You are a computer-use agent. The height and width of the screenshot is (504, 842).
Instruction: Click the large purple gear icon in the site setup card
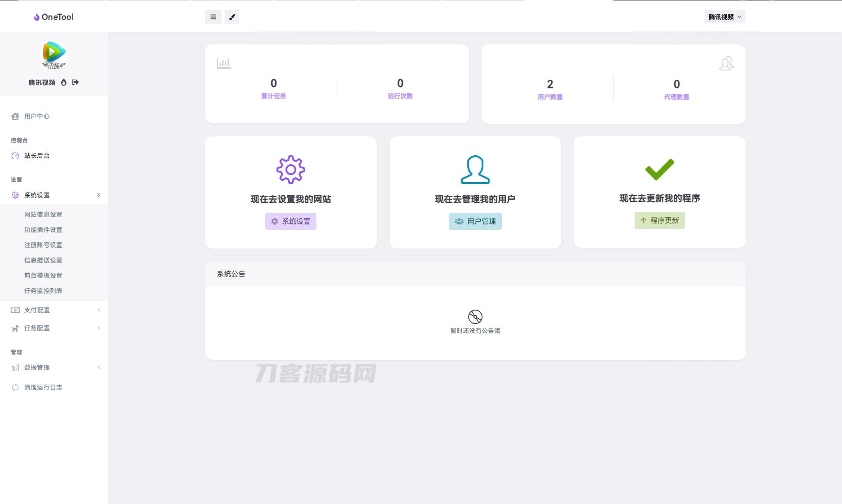[291, 170]
